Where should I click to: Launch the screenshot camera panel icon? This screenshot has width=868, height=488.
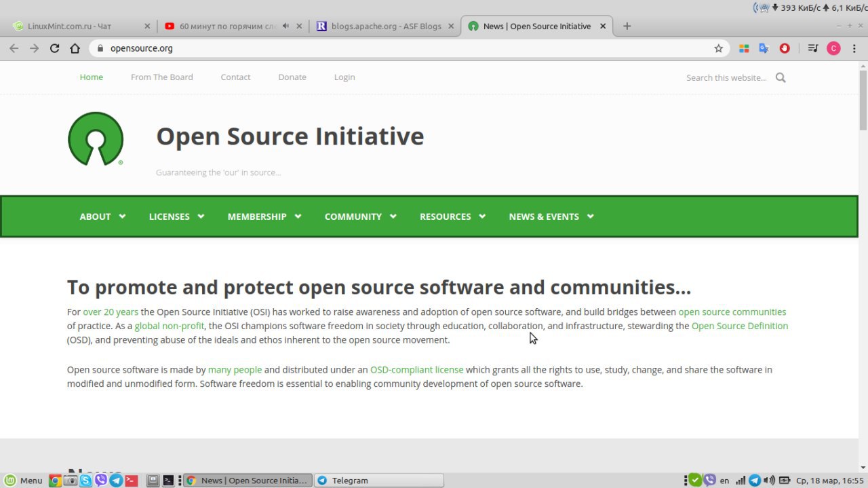click(71, 481)
